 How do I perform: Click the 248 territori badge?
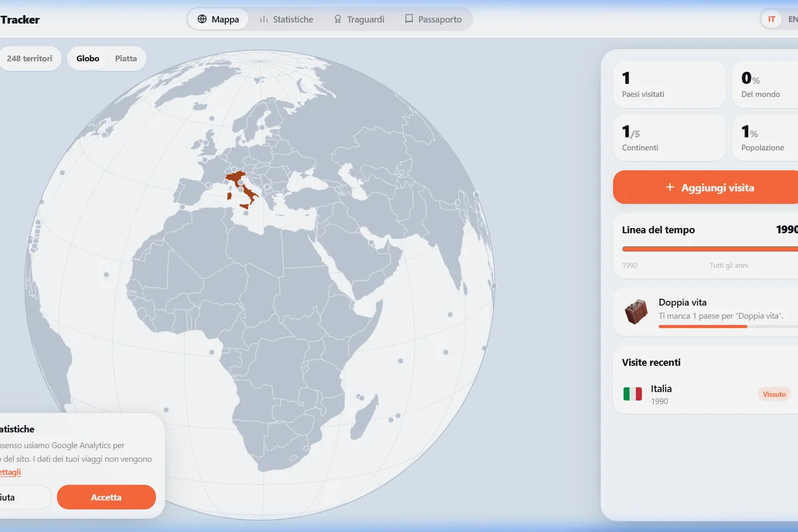(x=29, y=59)
